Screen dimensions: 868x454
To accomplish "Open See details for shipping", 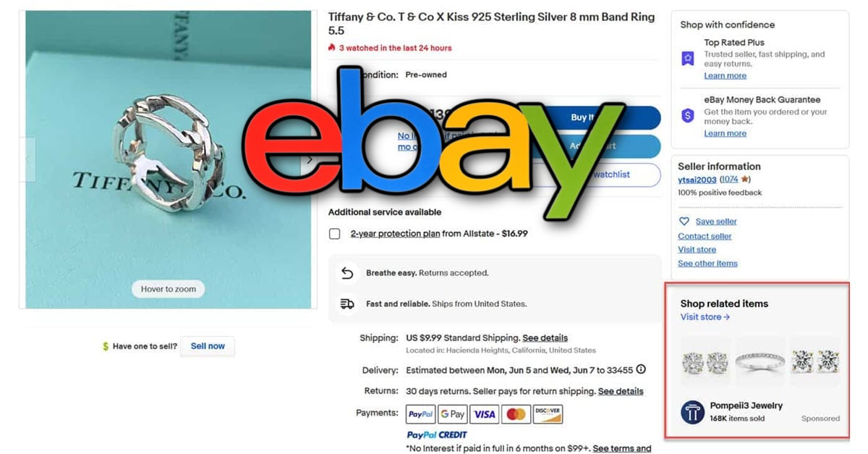I will click(545, 338).
